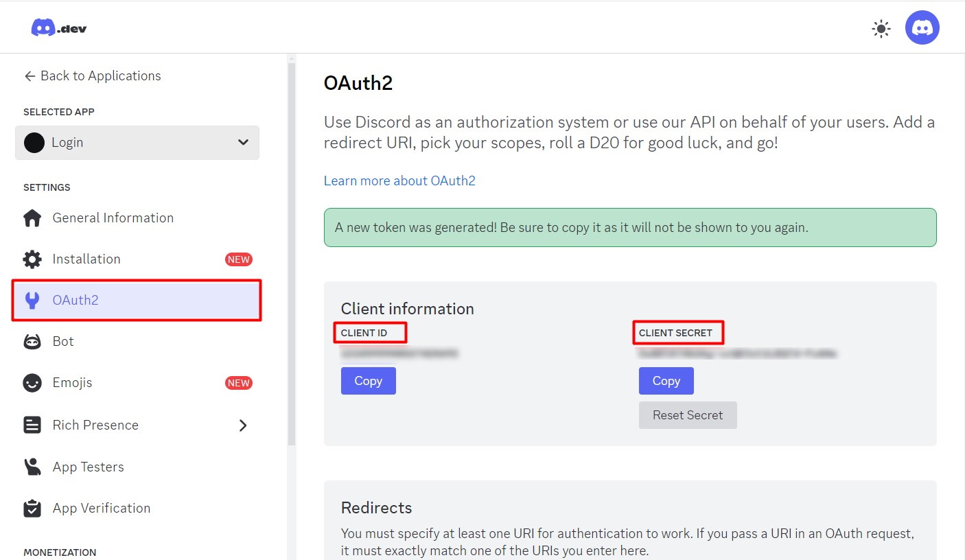
Task: Select the OAuth2 settings page
Action: coord(137,300)
